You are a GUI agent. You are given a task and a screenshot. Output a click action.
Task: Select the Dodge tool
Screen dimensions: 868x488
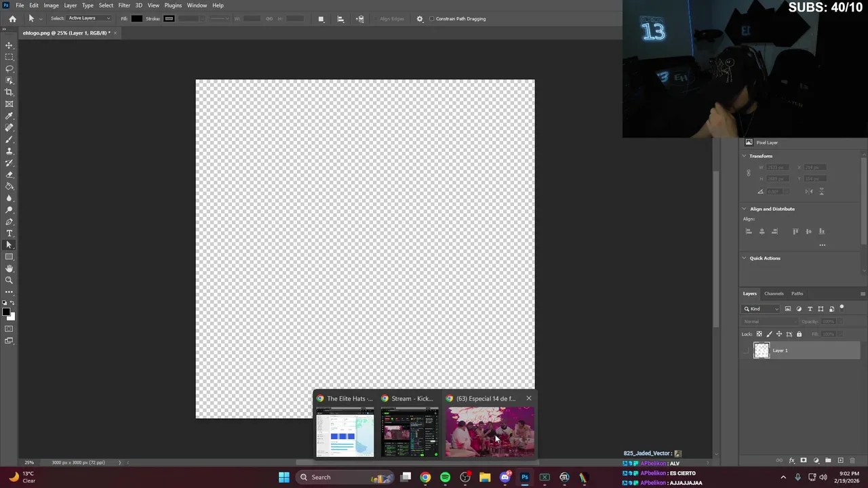9,209
